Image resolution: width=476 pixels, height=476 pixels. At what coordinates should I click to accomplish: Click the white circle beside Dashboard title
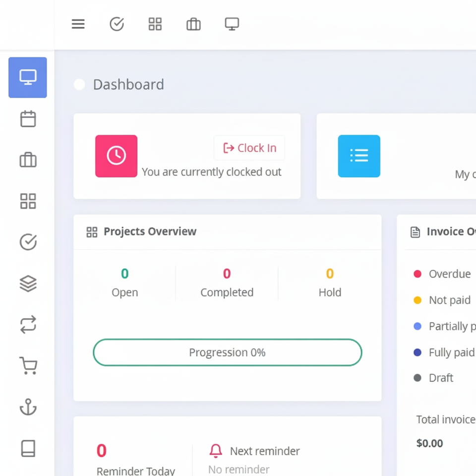pos(79,84)
